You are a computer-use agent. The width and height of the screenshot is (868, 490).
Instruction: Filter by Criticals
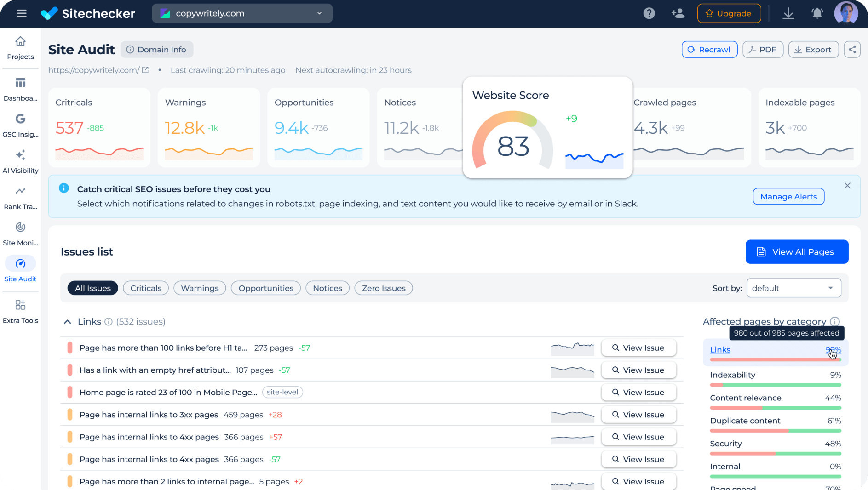pos(146,288)
